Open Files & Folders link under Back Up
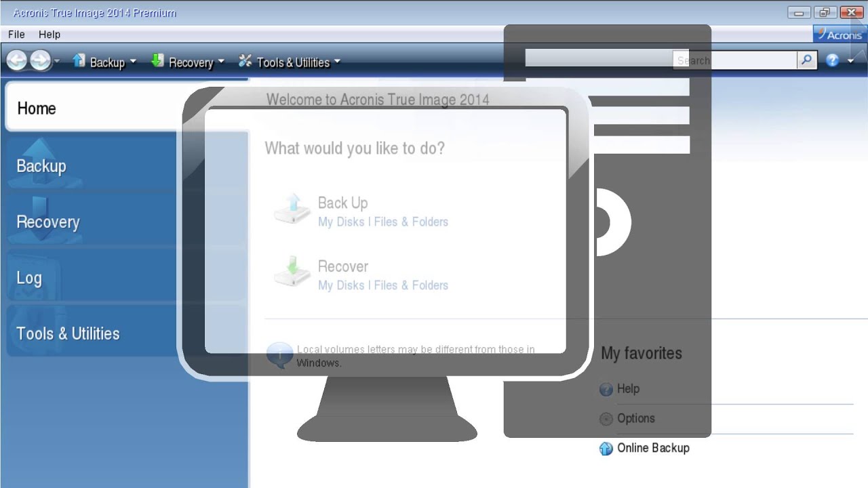This screenshot has width=868, height=488. (411, 222)
